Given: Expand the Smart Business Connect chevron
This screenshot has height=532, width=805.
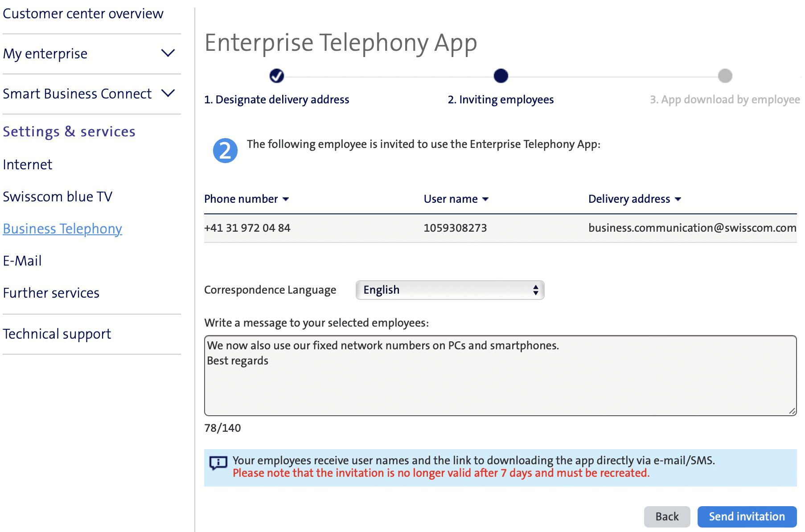Looking at the screenshot, I should click(x=168, y=93).
